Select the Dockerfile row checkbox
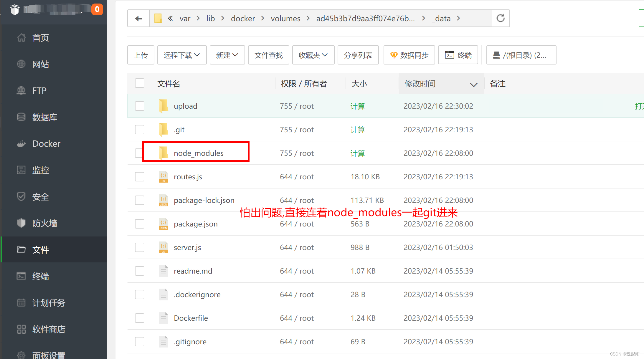This screenshot has width=644, height=359. (x=140, y=318)
